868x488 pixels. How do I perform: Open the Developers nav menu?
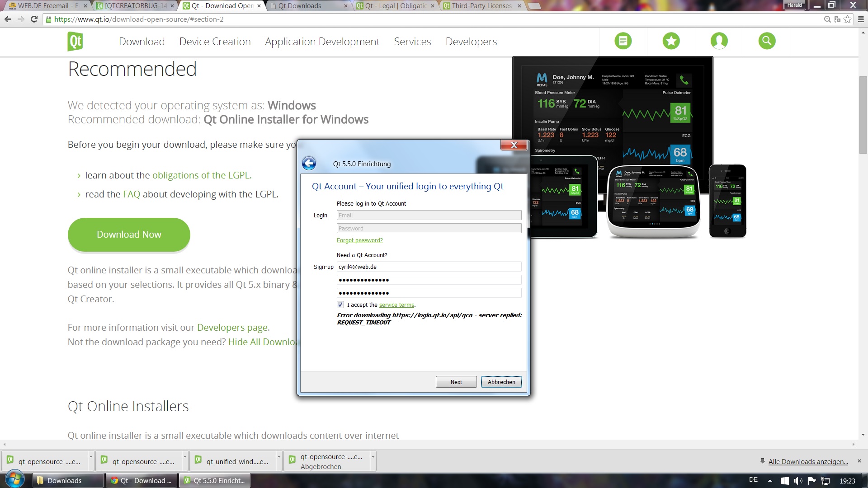click(x=471, y=42)
